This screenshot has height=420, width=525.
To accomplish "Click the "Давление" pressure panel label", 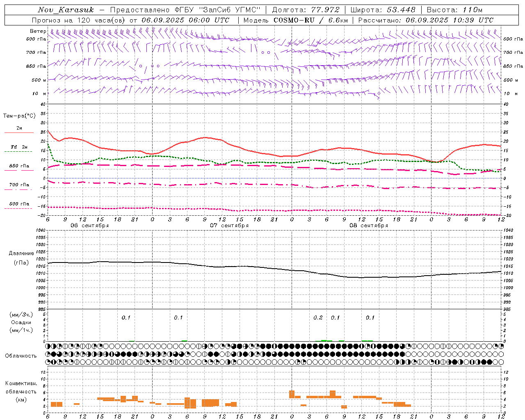I will [21, 253].
